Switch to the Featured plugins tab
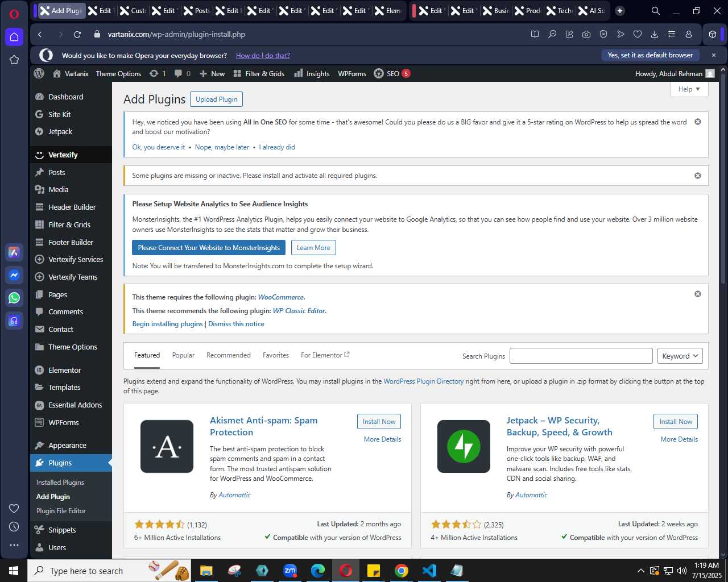This screenshot has height=582, width=728. point(147,355)
